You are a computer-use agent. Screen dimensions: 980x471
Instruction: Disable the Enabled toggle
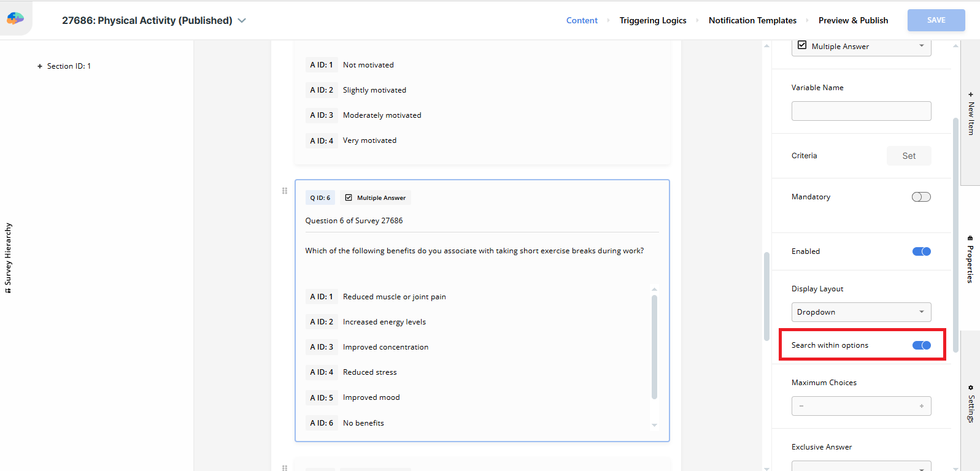click(921, 251)
